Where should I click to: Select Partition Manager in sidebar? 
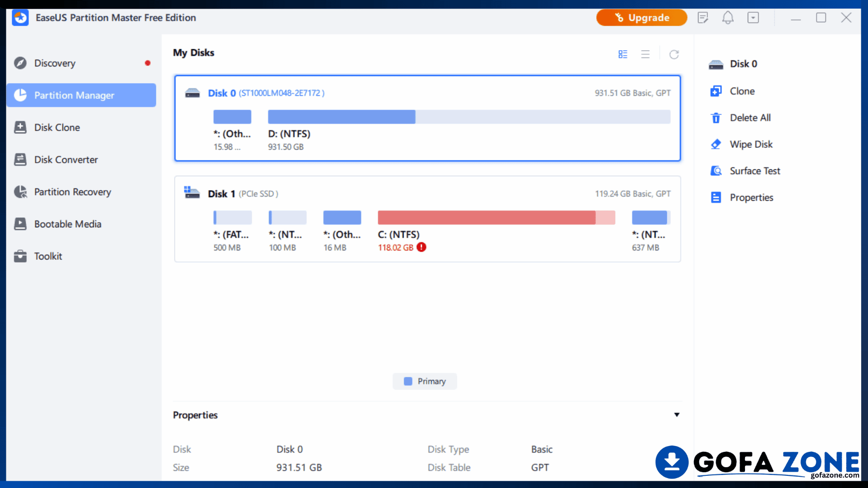pos(81,95)
